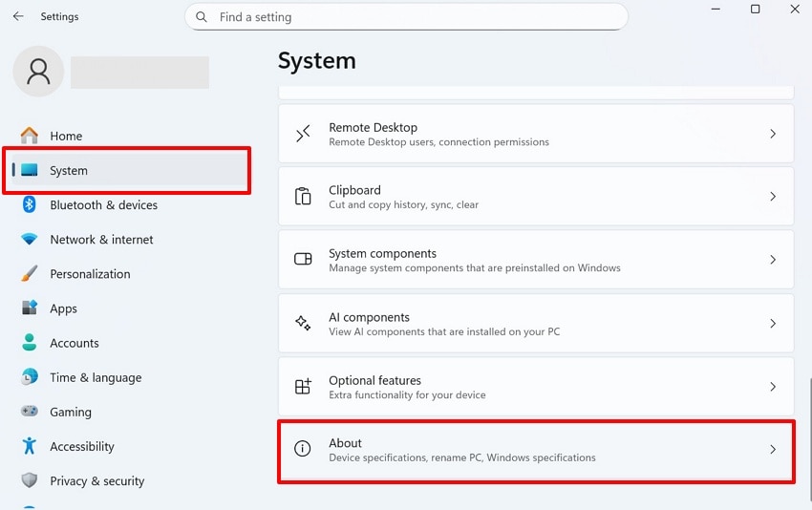Viewport: 812px width, 510px height.
Task: Click the Accounts person icon
Action: [30, 342]
